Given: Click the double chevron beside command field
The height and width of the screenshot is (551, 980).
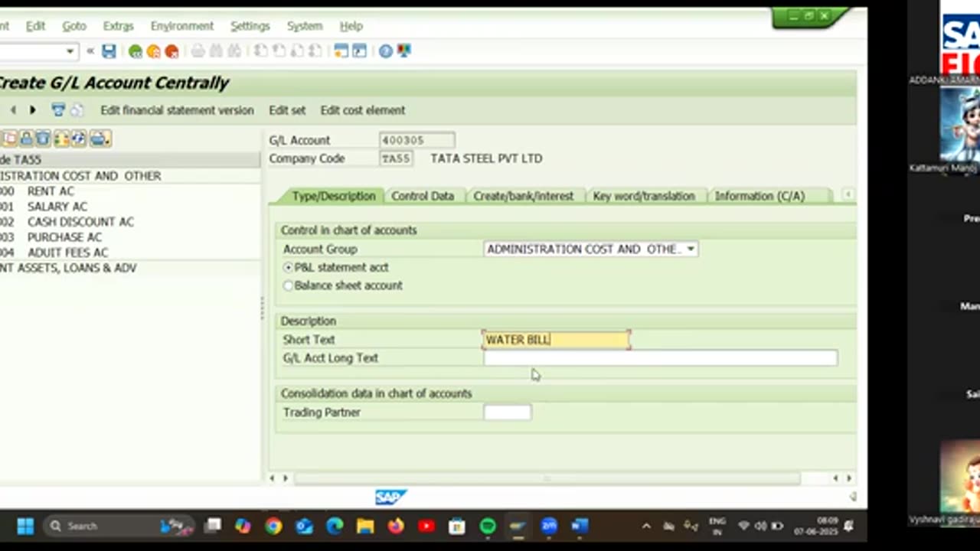Looking at the screenshot, I should tap(90, 51).
